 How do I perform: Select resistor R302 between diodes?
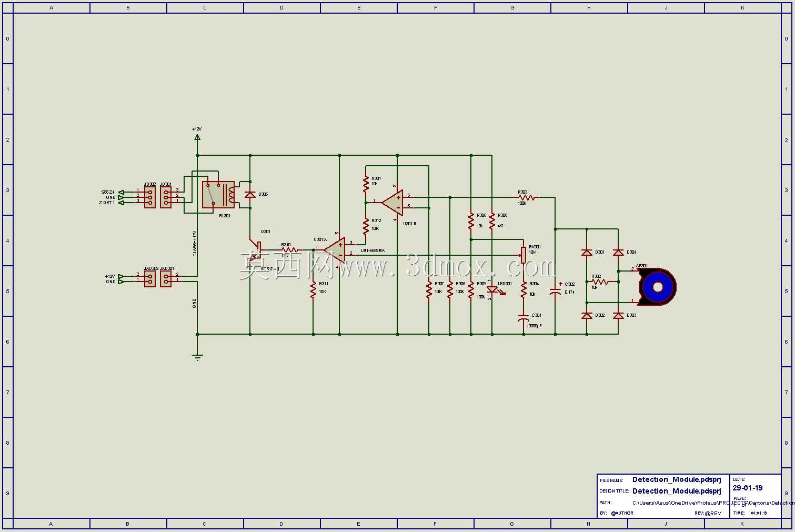tap(600, 282)
